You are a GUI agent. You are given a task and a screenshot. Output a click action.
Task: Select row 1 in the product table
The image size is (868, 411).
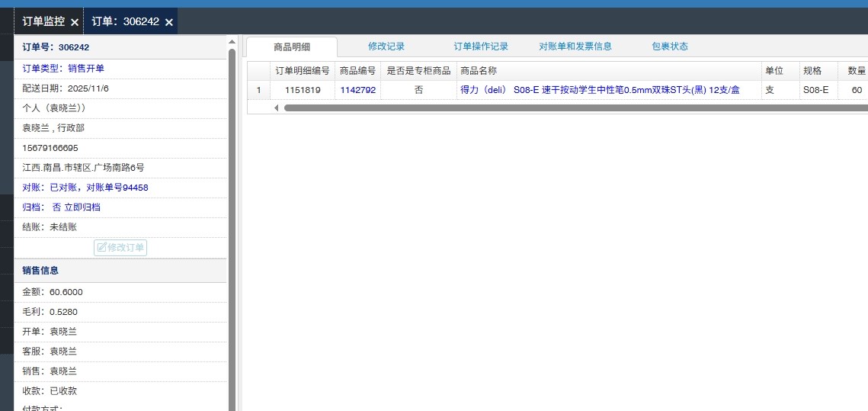tap(258, 90)
